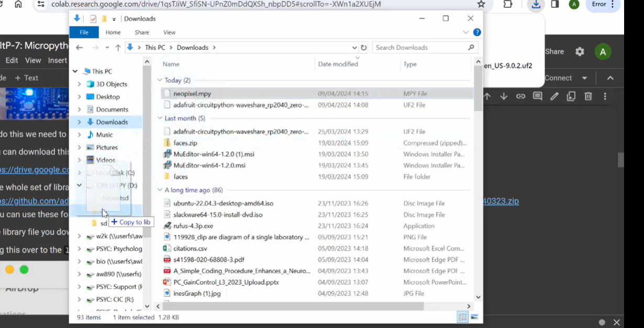
Task: Sort files by the Date modified column
Action: (x=338, y=64)
